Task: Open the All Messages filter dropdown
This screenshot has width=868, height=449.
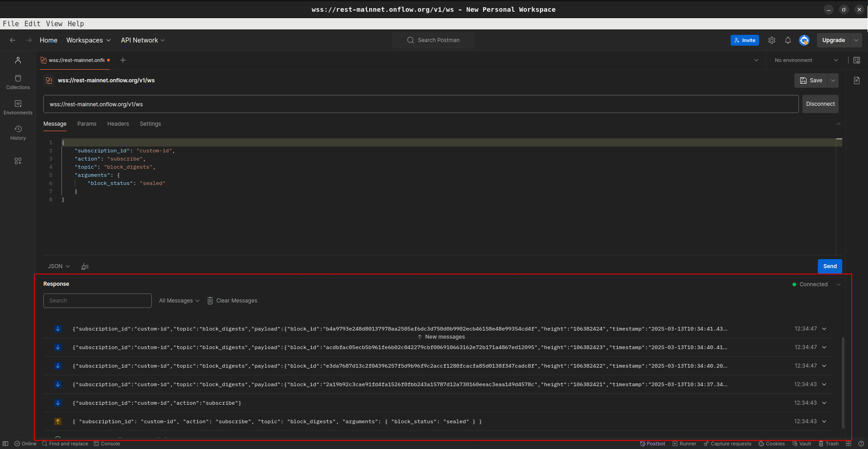Action: click(179, 301)
